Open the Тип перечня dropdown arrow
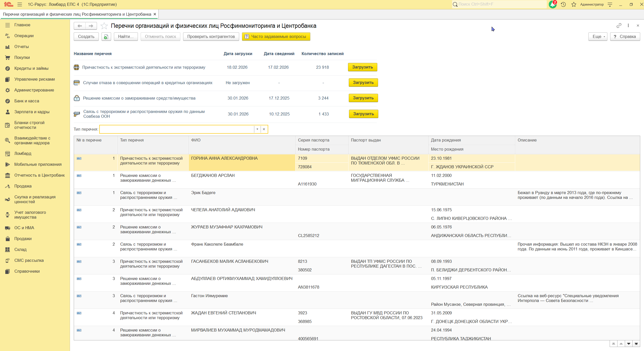 pos(257,129)
